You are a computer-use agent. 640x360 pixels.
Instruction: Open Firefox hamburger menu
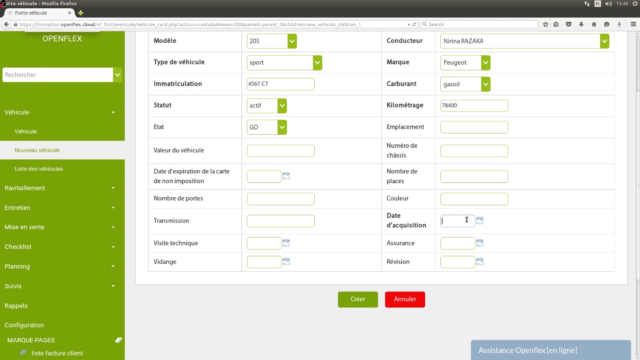click(x=633, y=24)
